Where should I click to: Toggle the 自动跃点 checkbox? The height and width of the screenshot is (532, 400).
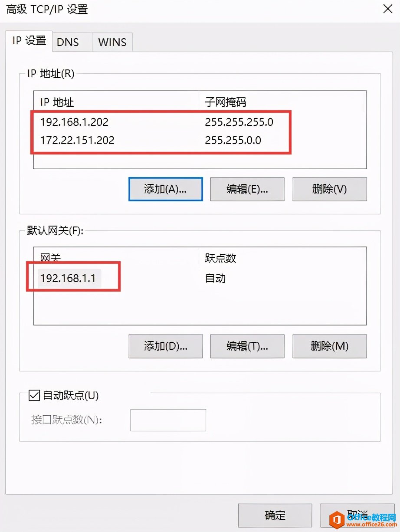click(34, 395)
